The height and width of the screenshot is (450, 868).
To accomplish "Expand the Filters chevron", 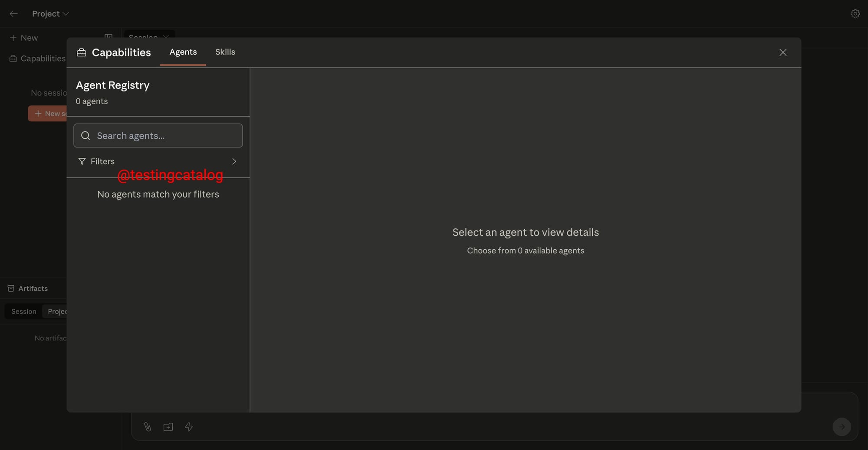I will point(234,161).
